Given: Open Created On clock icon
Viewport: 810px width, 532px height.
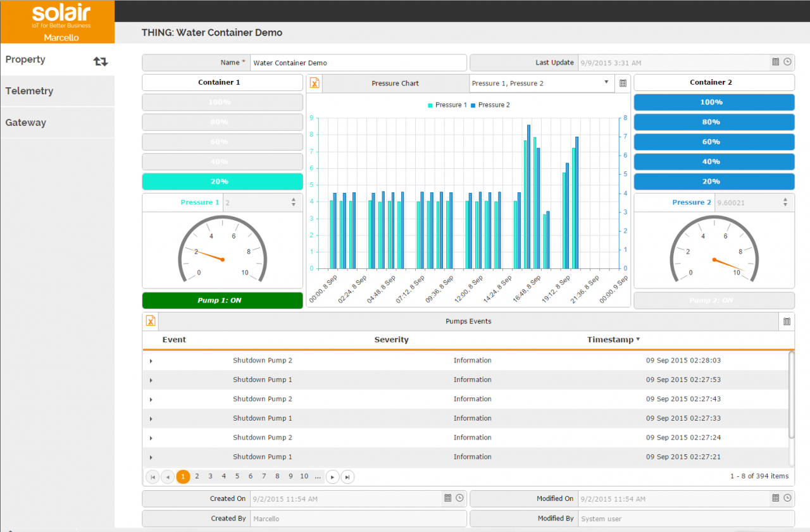Looking at the screenshot, I should pos(459,498).
